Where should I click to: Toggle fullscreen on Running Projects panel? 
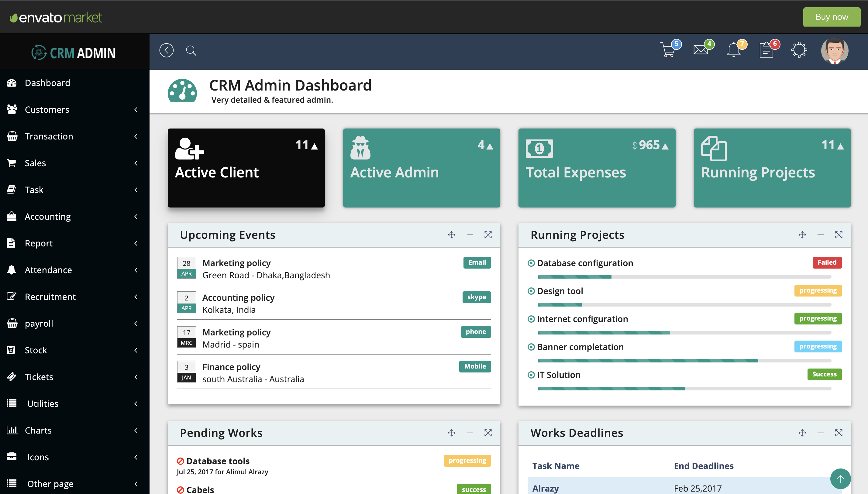[839, 235]
